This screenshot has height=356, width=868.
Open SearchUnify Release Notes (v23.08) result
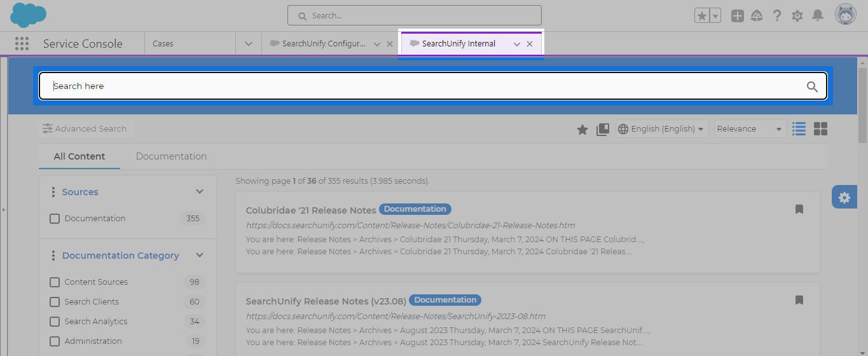click(326, 301)
